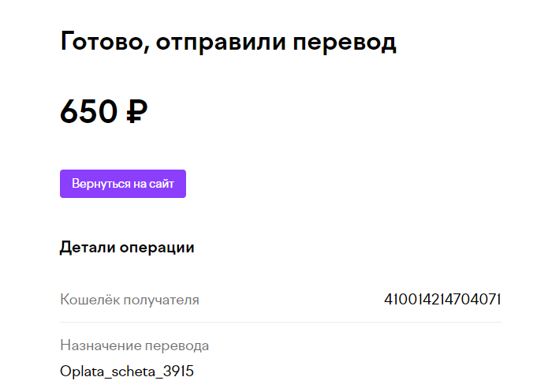Click the ruble currency sign
The image size is (548, 392).
click(x=136, y=111)
